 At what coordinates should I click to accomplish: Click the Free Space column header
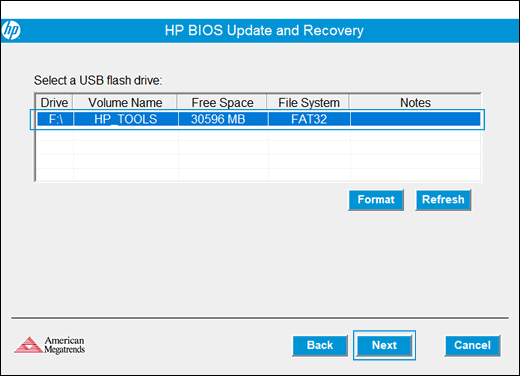pyautogui.click(x=222, y=102)
